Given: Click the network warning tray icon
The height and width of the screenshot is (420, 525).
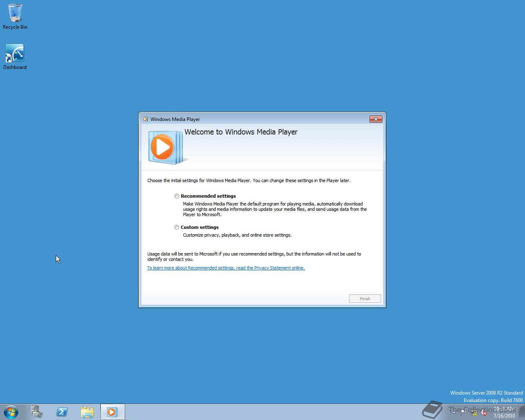Looking at the screenshot, I should click(474, 412).
